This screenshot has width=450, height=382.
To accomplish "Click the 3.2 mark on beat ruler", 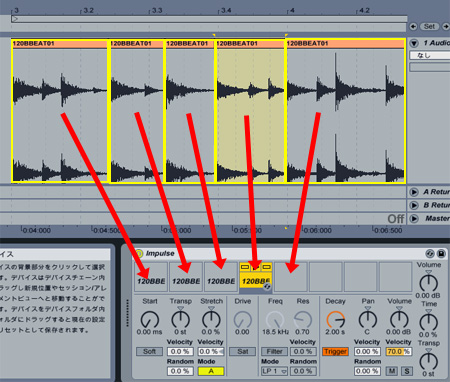I will click(x=88, y=10).
